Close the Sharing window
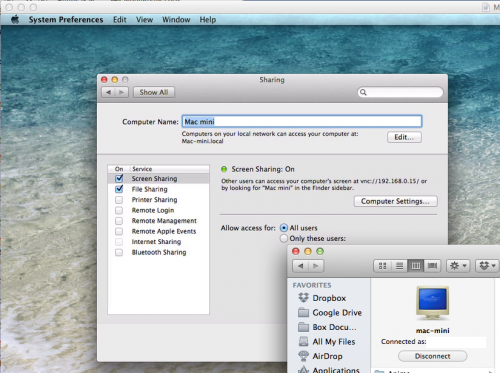The height and width of the screenshot is (373, 500). coord(104,80)
